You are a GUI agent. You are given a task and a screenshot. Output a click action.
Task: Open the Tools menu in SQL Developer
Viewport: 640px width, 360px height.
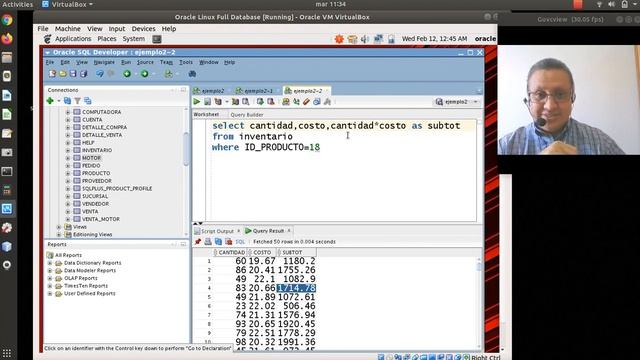(x=186, y=62)
